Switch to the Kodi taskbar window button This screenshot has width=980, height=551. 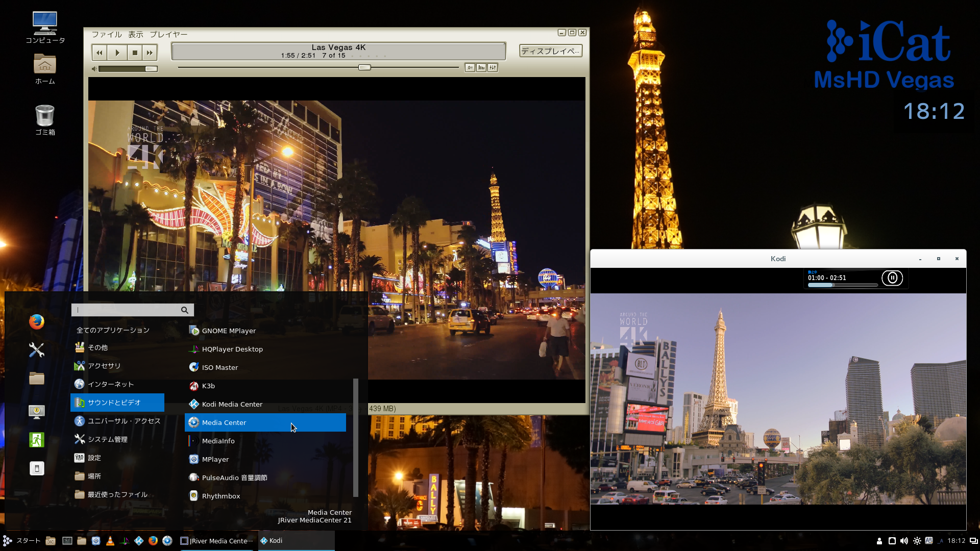tap(296, 541)
